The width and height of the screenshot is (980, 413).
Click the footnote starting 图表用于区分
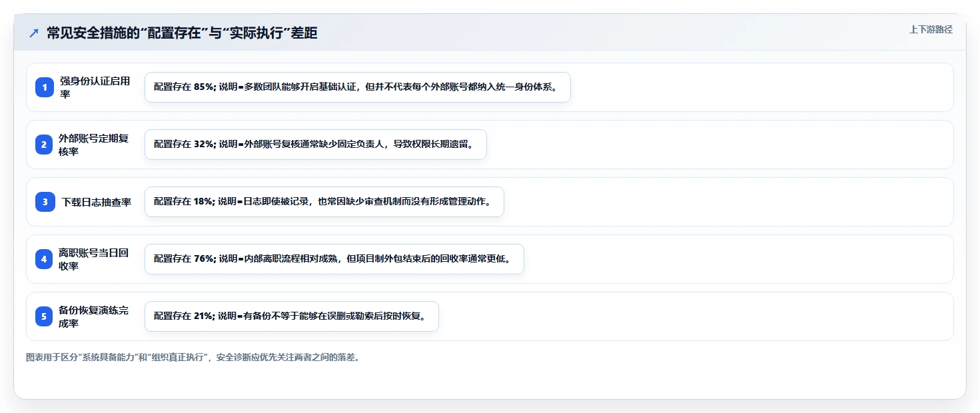[193, 357]
